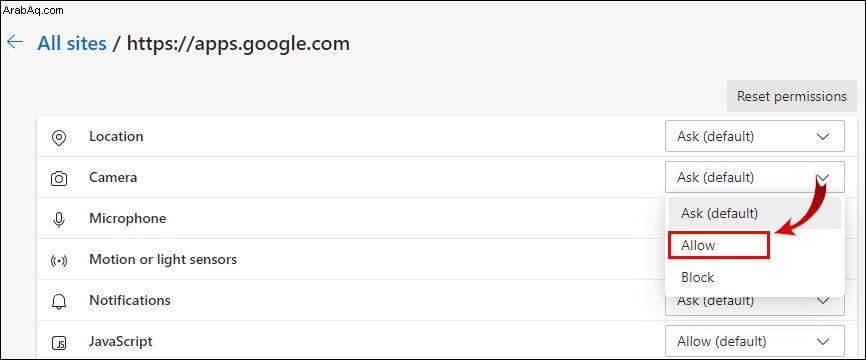Open the Location permission dropdown
Image resolution: width=866 pixels, height=360 pixels.
pos(754,136)
